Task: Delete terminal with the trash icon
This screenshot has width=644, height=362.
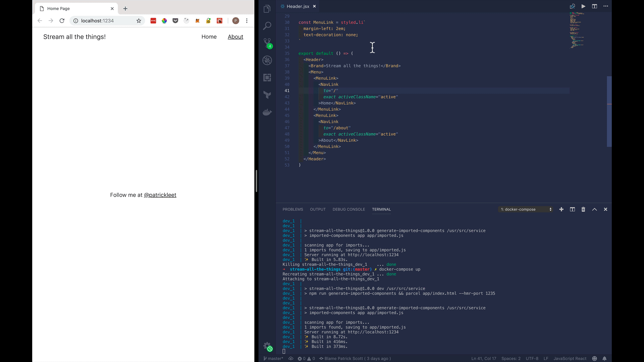Action: (583, 209)
